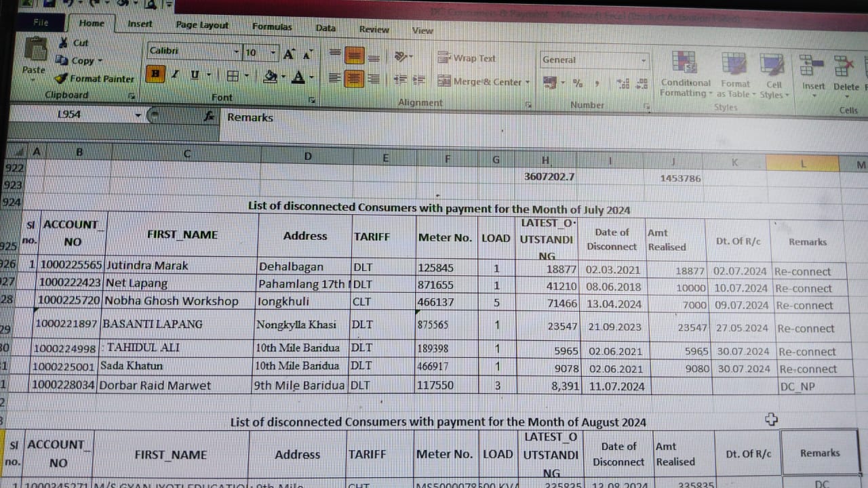Open Fill Color dropdown arrow

[x=283, y=77]
